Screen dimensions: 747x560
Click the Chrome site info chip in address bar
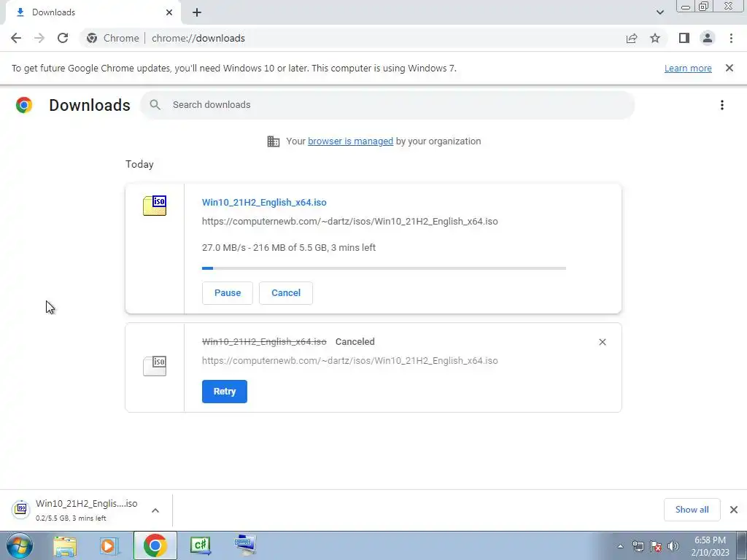coord(114,38)
